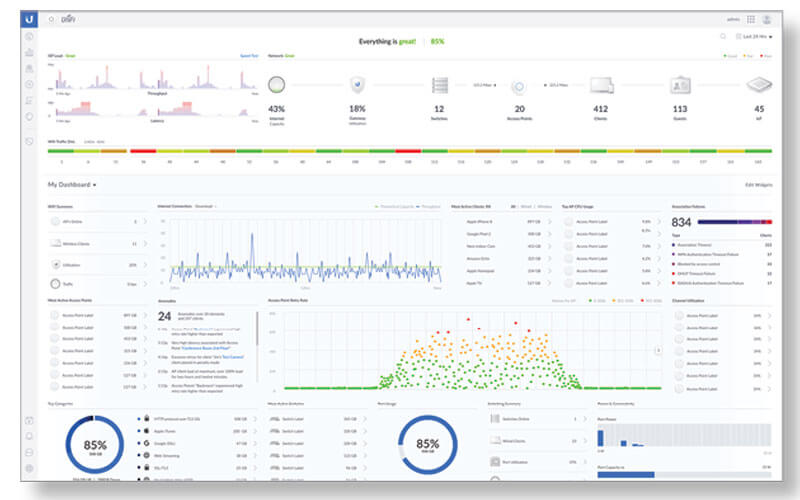The image size is (800, 500).
Task: Click the Guests badge icon
Action: (x=680, y=86)
